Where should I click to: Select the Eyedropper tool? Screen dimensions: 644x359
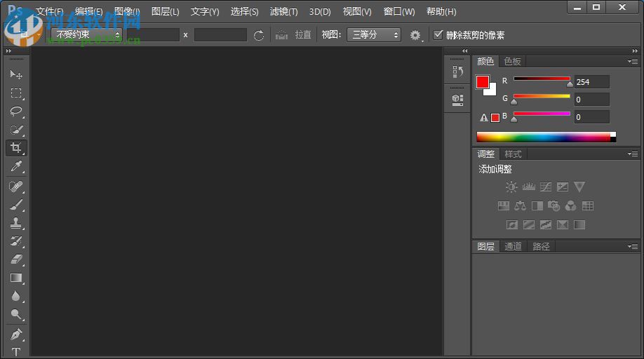(16, 166)
